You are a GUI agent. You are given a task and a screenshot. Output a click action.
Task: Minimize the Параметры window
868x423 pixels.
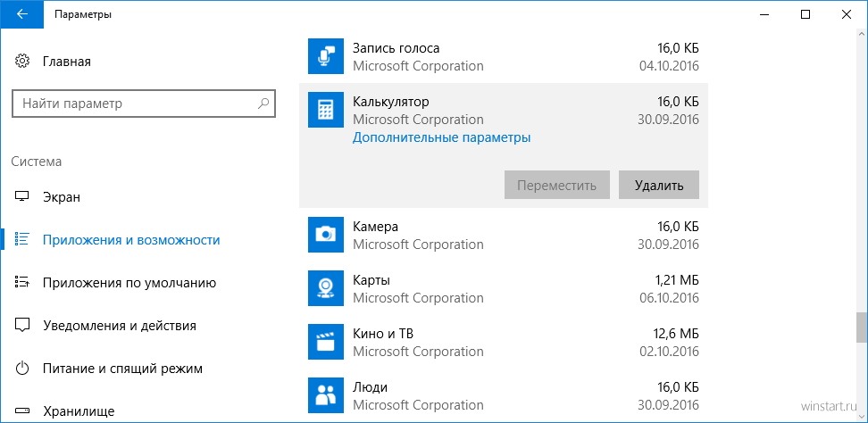click(x=765, y=14)
